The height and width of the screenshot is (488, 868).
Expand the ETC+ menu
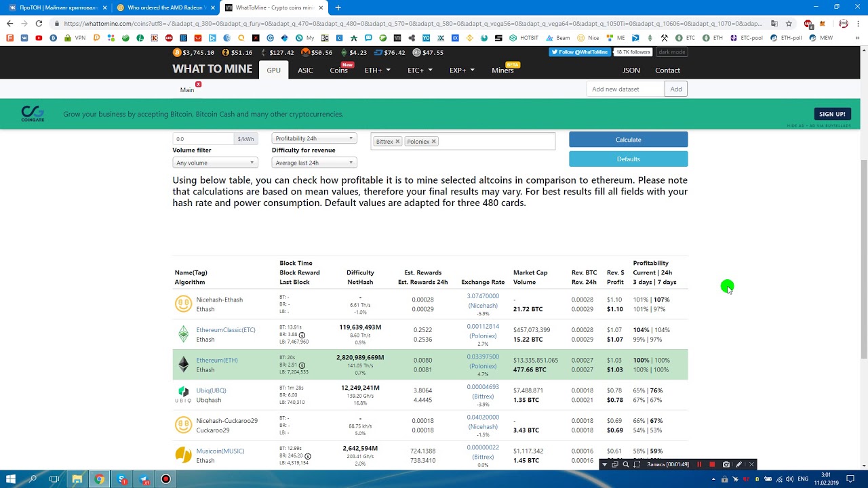click(420, 70)
